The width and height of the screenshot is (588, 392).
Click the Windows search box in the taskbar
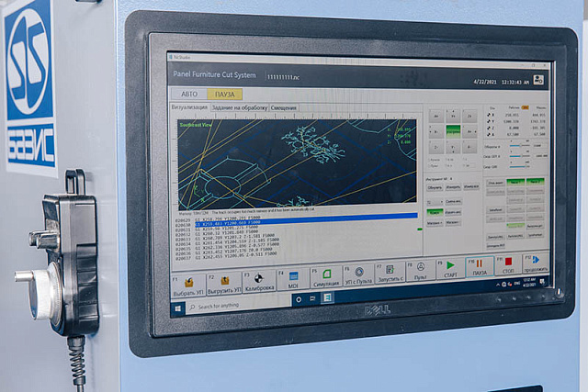pyautogui.click(x=239, y=306)
